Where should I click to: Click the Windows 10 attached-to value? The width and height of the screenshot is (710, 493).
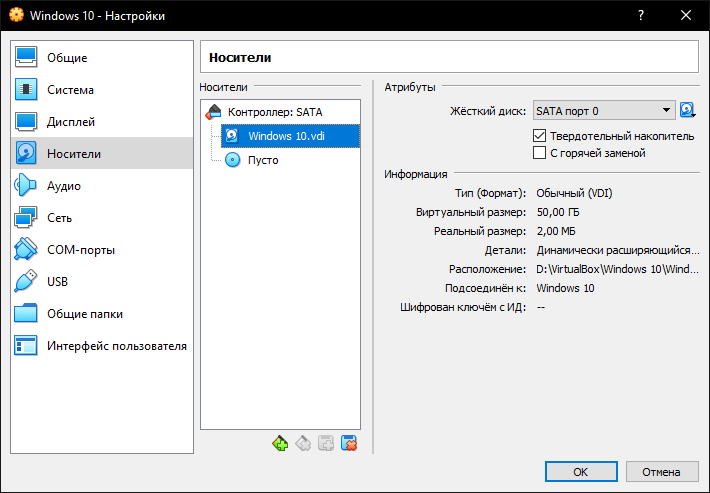click(565, 288)
